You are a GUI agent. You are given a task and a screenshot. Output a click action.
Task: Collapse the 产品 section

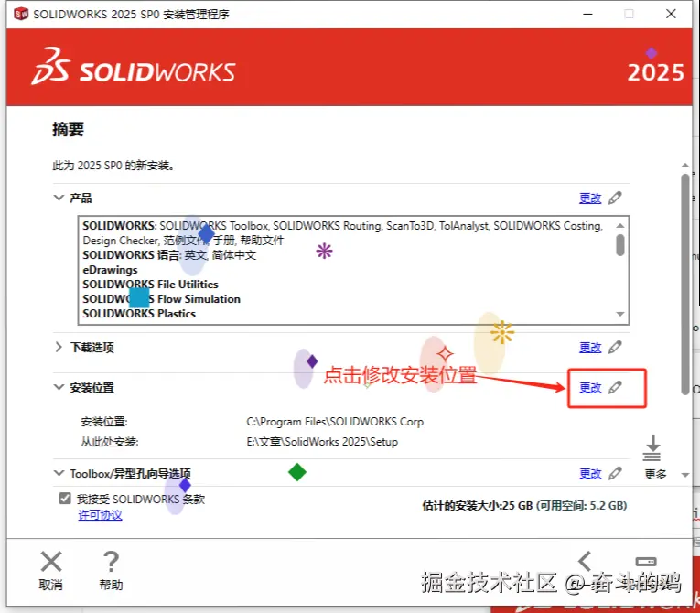tap(59, 198)
